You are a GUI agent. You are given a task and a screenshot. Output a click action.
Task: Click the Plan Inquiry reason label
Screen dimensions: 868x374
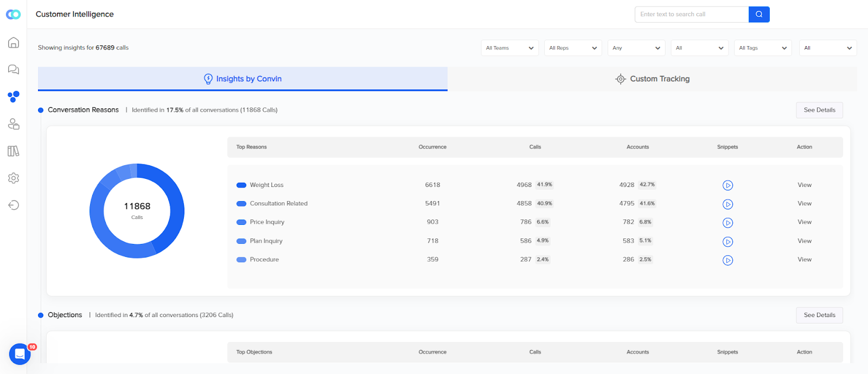(266, 241)
